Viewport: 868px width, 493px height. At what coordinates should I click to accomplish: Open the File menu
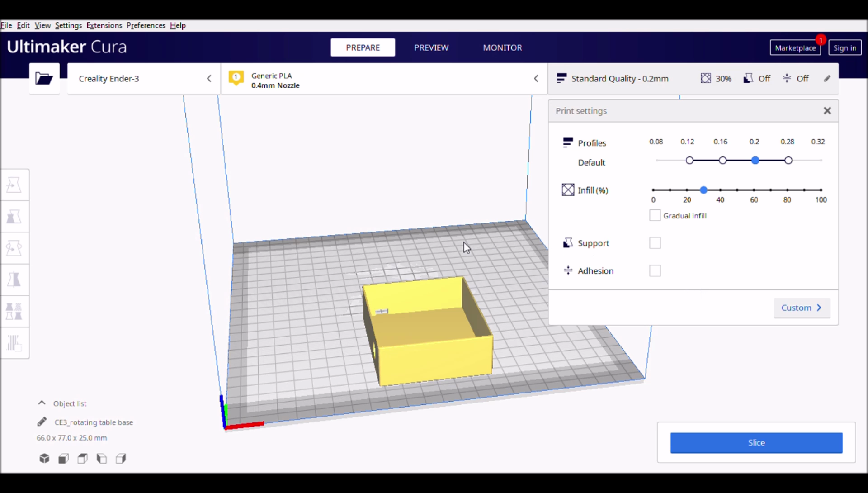click(6, 25)
